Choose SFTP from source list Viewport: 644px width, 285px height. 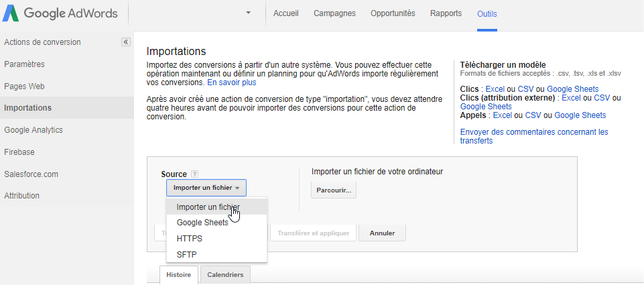217,255
